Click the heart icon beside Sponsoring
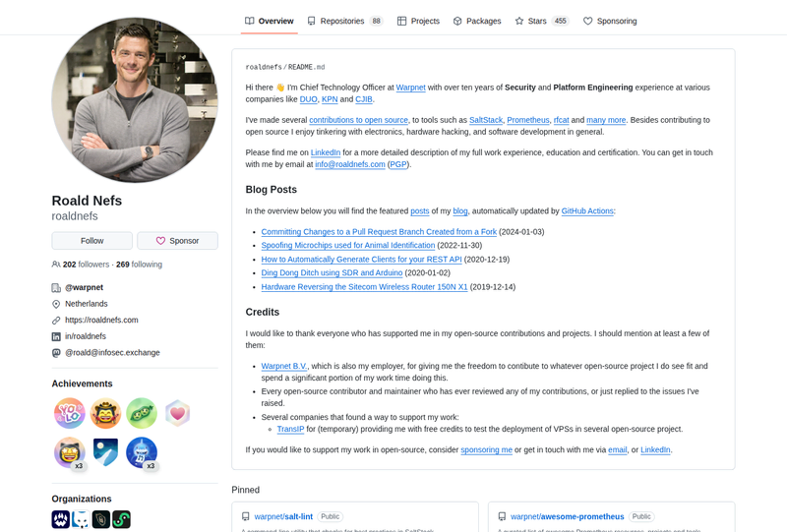Viewport: 787px width, 532px height. click(587, 21)
